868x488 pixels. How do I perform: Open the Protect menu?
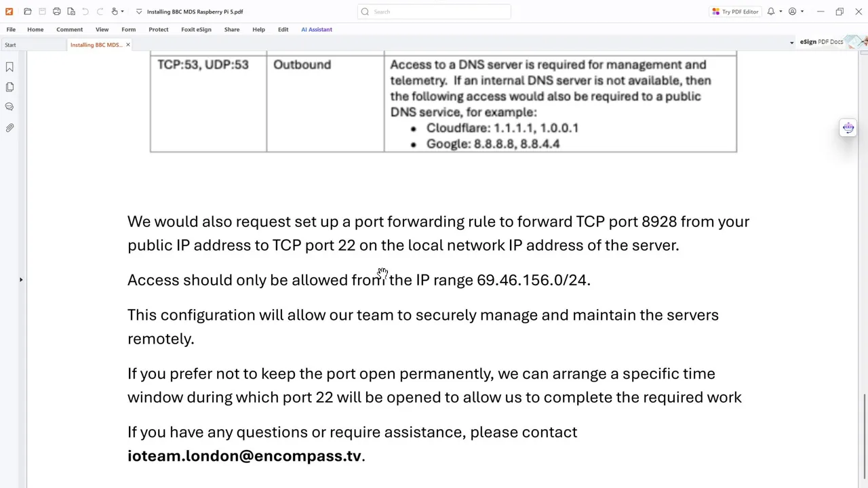coord(158,29)
